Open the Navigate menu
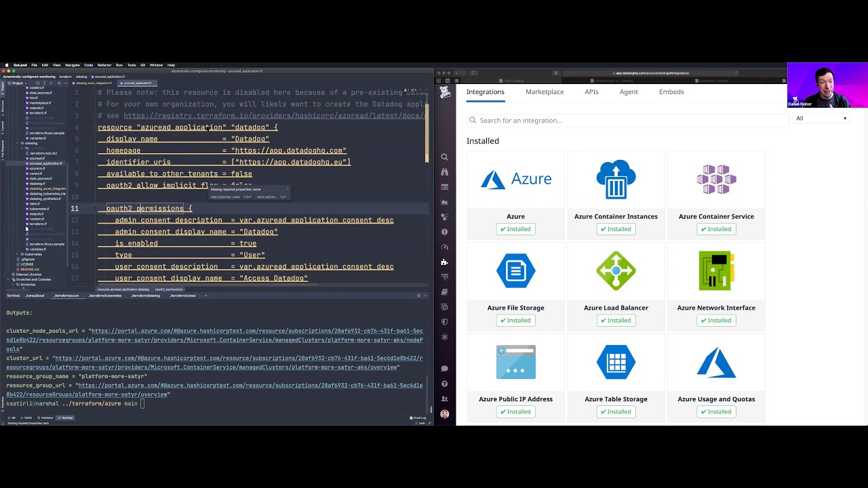The height and width of the screenshot is (488, 868). tap(72, 65)
